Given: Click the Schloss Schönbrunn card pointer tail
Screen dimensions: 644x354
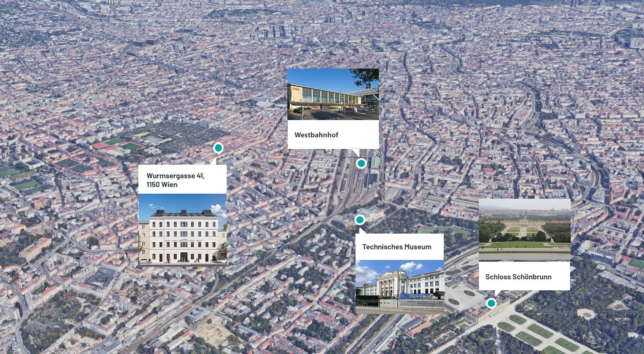Looking at the screenshot, I should (496, 293).
